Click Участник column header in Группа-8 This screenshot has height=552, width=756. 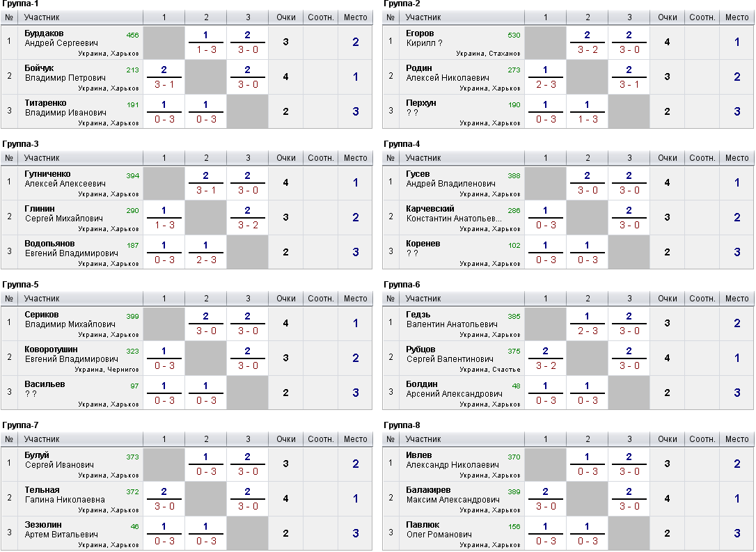[x=423, y=439]
